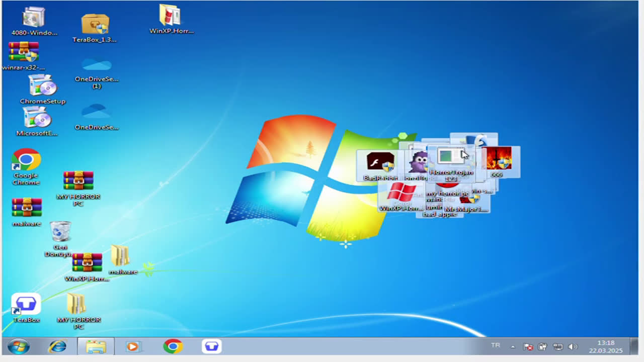Screen dimensions: 644x362
Task: Open Windows Explorer from the taskbar
Action: tap(96, 346)
